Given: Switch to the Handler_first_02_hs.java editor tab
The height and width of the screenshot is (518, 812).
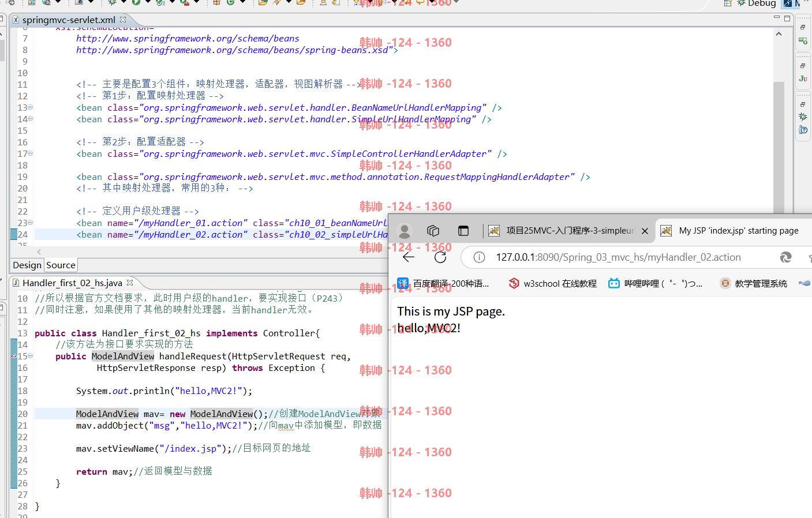Looking at the screenshot, I should pyautogui.click(x=72, y=283).
